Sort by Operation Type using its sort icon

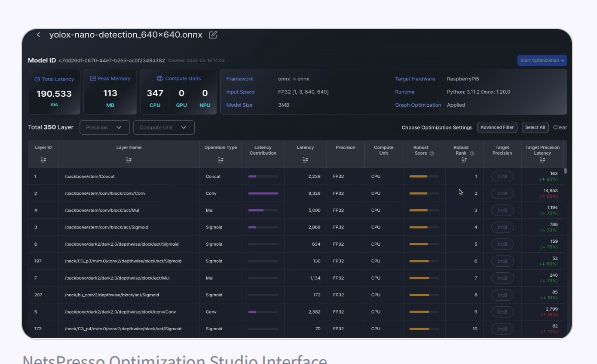220,160
